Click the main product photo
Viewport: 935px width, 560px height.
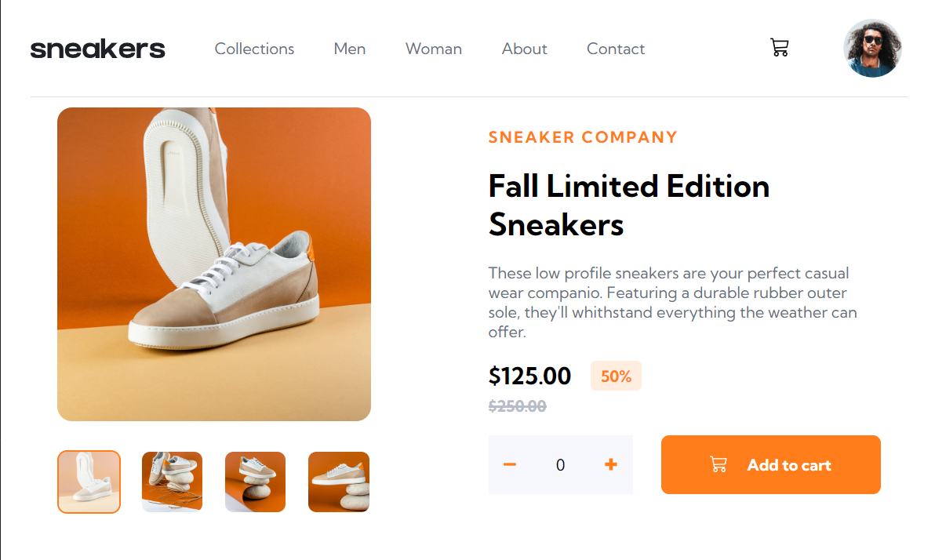pyautogui.click(x=213, y=263)
